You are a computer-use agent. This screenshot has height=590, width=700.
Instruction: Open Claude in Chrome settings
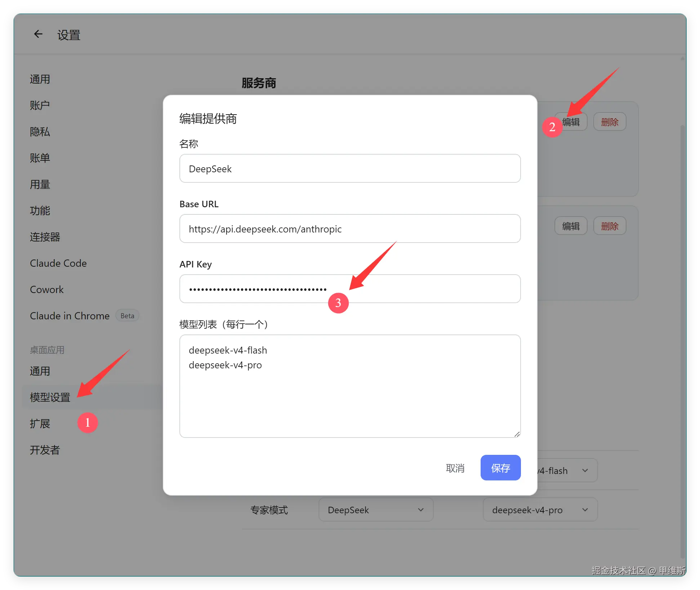click(x=70, y=316)
